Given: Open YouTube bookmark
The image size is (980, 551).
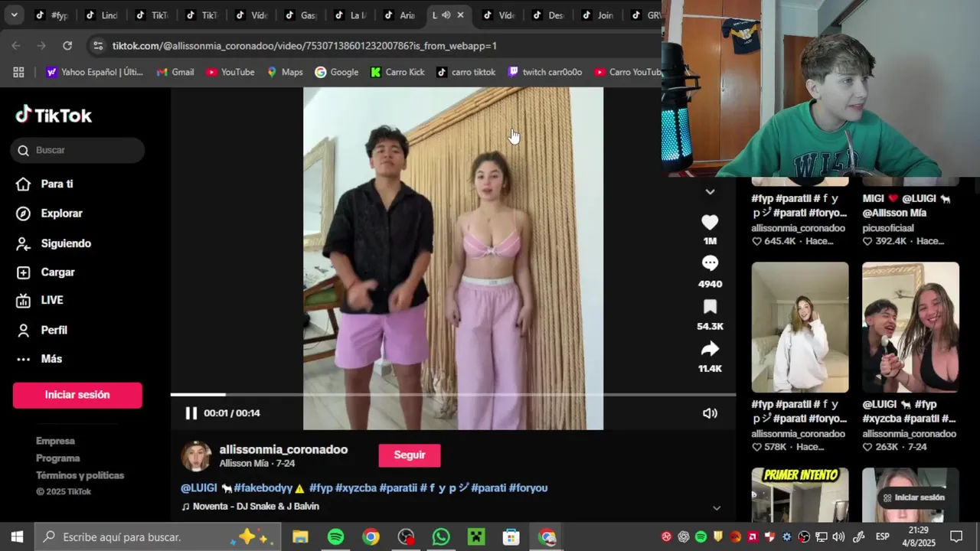Looking at the screenshot, I should pos(230,72).
